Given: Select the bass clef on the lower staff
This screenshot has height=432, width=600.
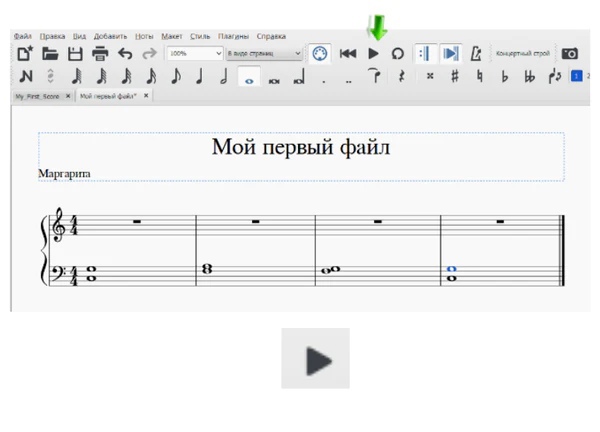Looking at the screenshot, I should 59,273.
